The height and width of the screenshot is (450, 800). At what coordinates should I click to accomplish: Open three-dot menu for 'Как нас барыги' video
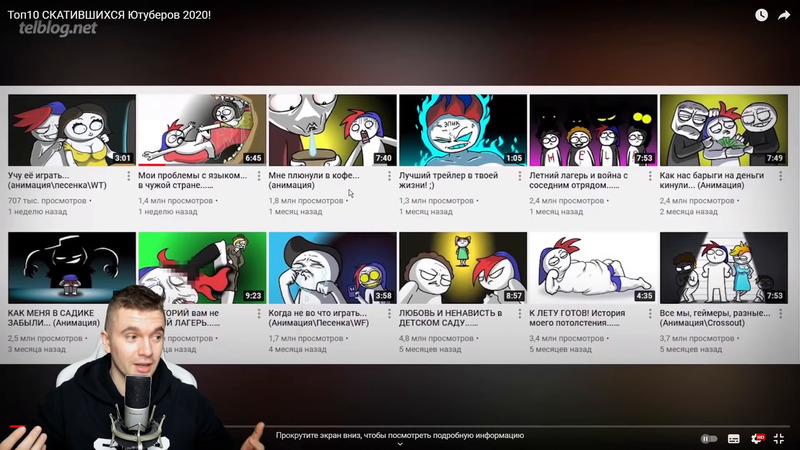781,176
